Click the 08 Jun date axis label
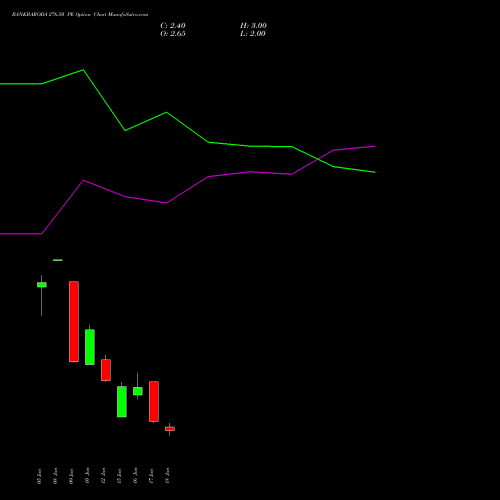The height and width of the screenshot is (500, 500). [x=55, y=476]
